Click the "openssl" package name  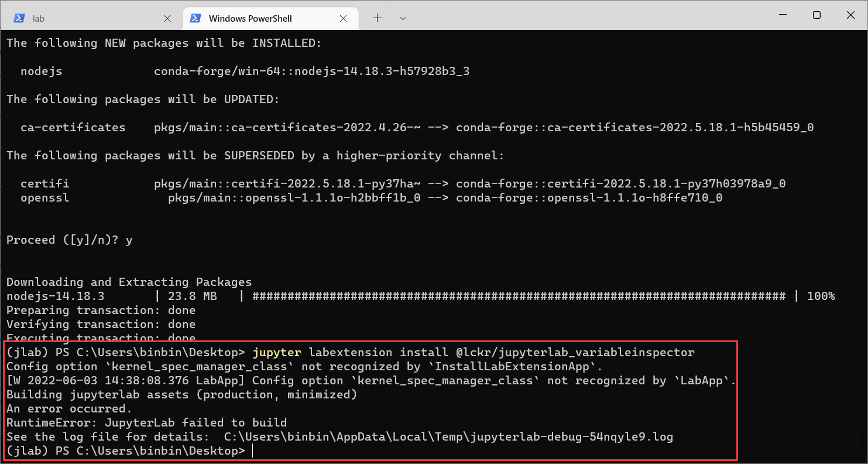pyautogui.click(x=44, y=198)
